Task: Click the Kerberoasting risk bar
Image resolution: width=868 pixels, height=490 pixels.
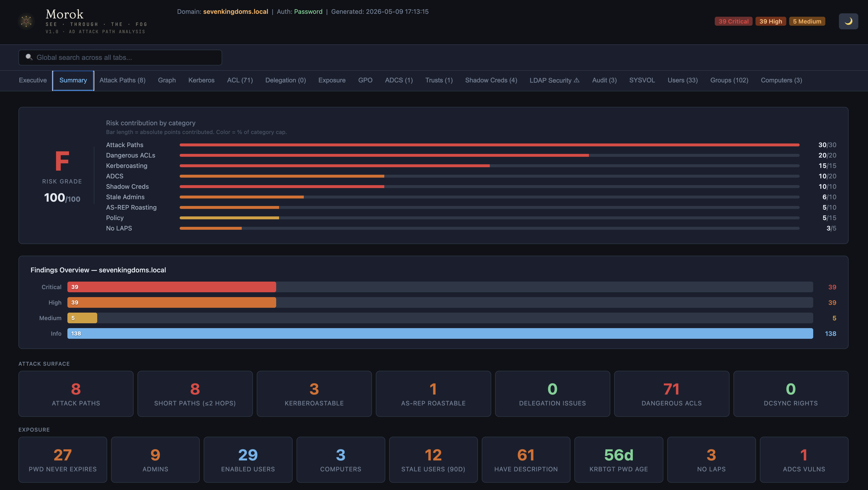Action: click(x=489, y=166)
